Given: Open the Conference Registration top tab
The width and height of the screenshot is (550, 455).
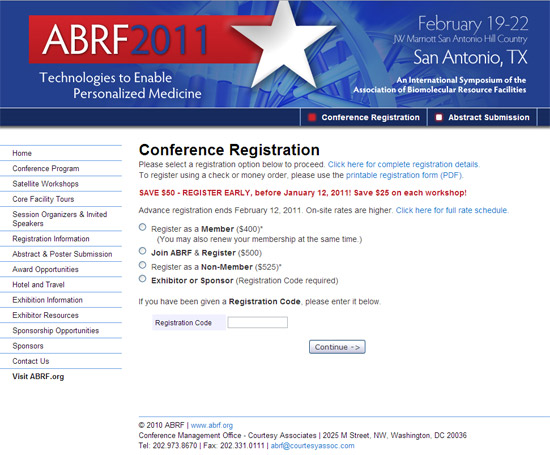Looking at the screenshot, I should 364,117.
